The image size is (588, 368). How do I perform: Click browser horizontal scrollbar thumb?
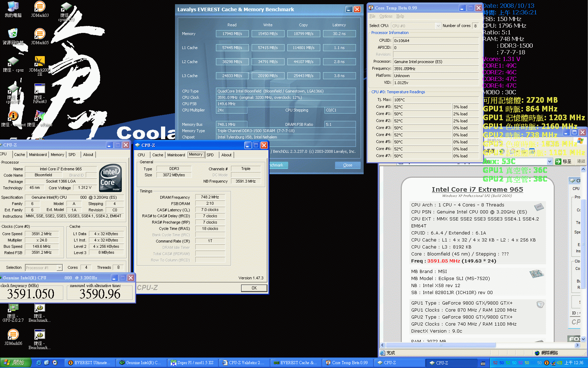441,345
